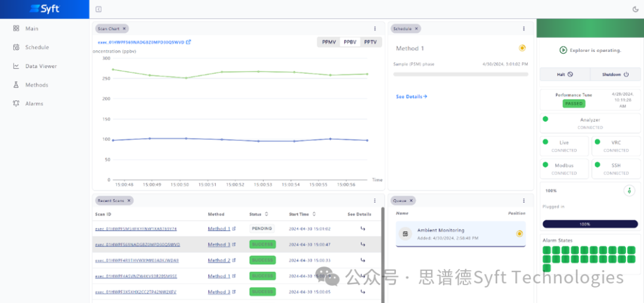
Task: Open the exec link above the scan chart
Action: tap(144, 42)
